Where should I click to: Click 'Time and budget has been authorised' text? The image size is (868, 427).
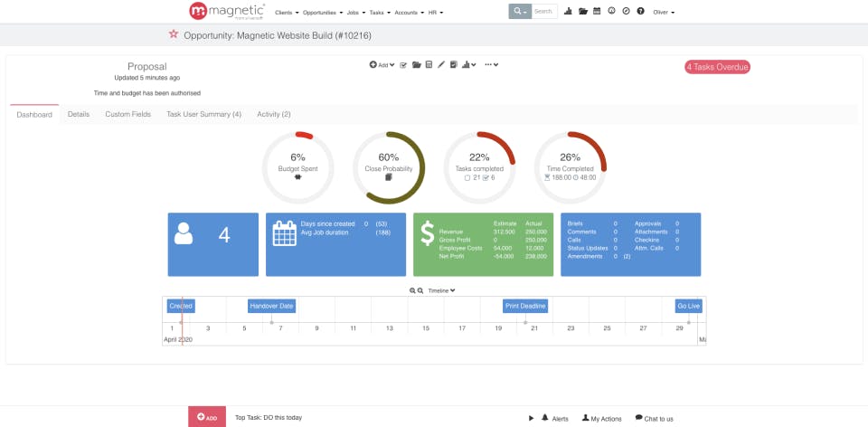(147, 93)
